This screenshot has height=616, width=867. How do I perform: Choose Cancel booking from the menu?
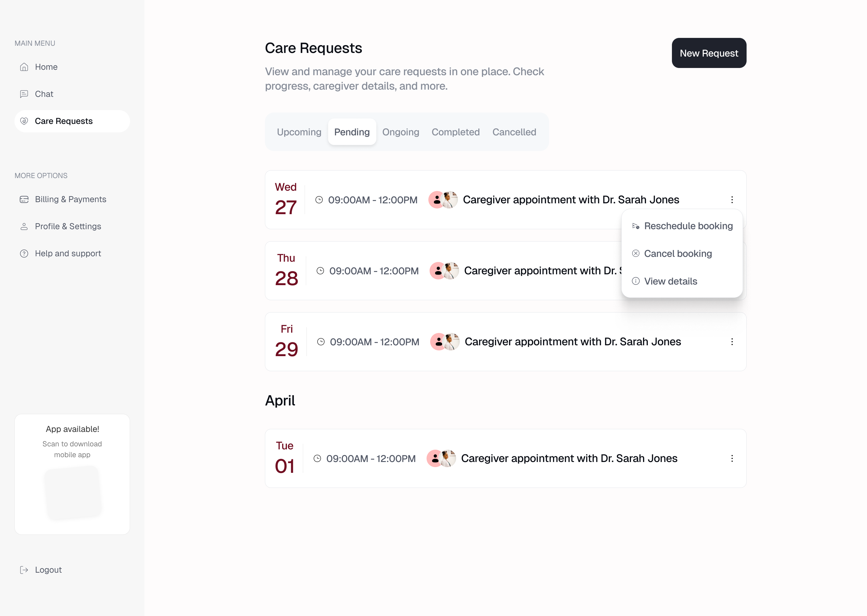(678, 253)
